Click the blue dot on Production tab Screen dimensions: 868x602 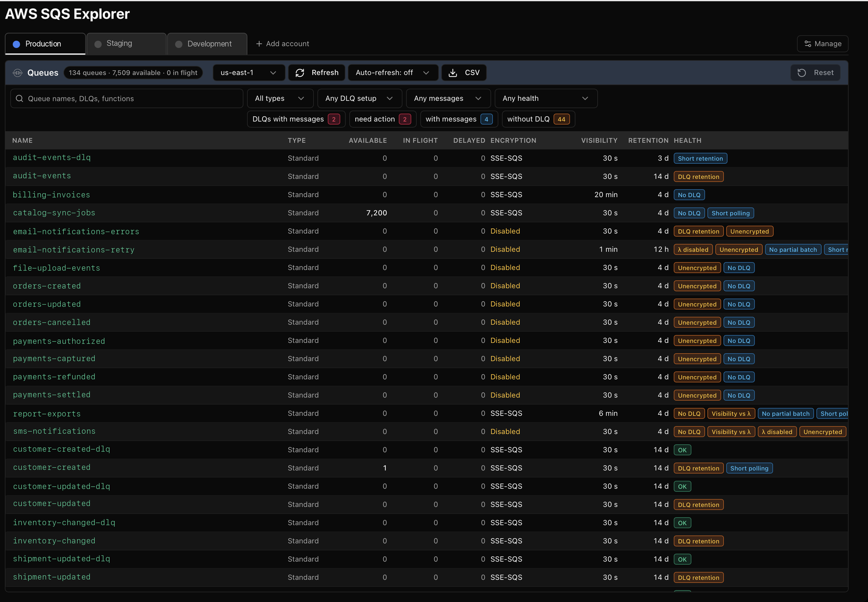pyautogui.click(x=16, y=44)
